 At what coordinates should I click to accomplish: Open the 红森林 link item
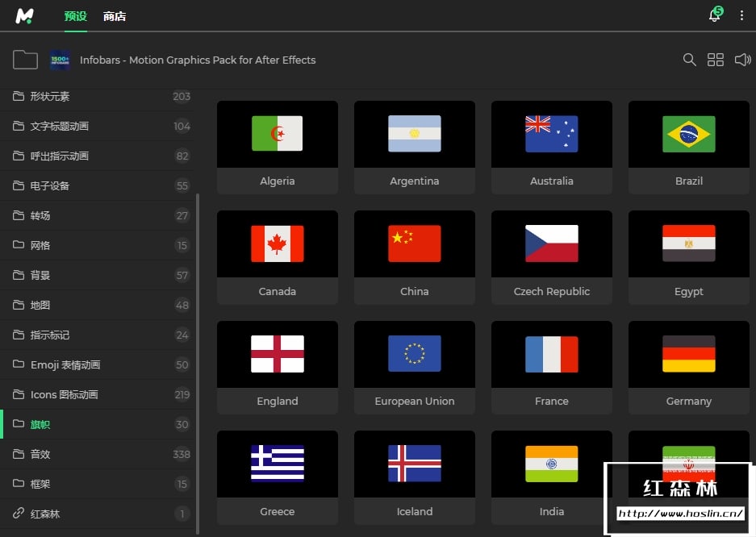[x=98, y=514]
